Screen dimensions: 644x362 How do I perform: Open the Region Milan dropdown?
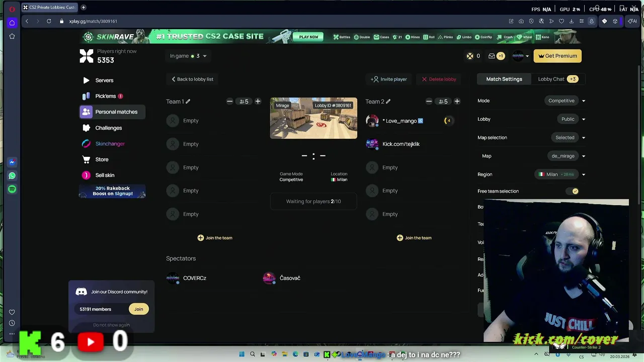tap(560, 174)
